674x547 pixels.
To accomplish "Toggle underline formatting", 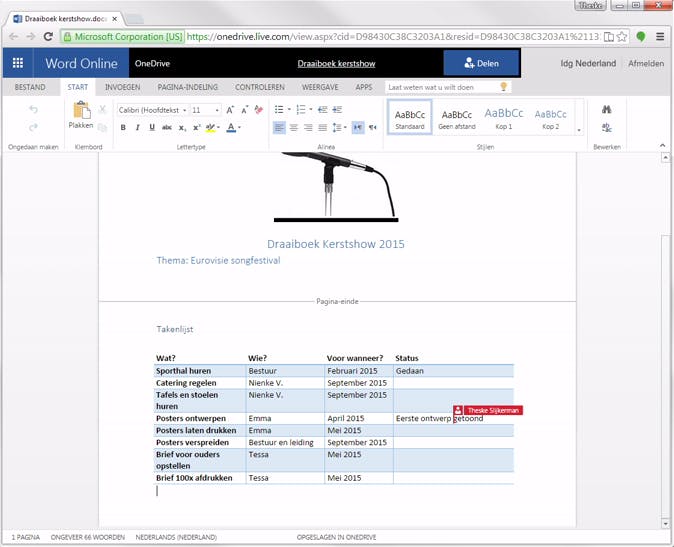I will click(152, 127).
